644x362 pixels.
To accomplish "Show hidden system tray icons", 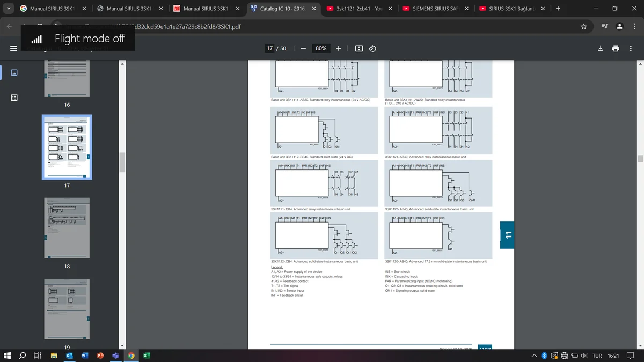I will click(535, 356).
